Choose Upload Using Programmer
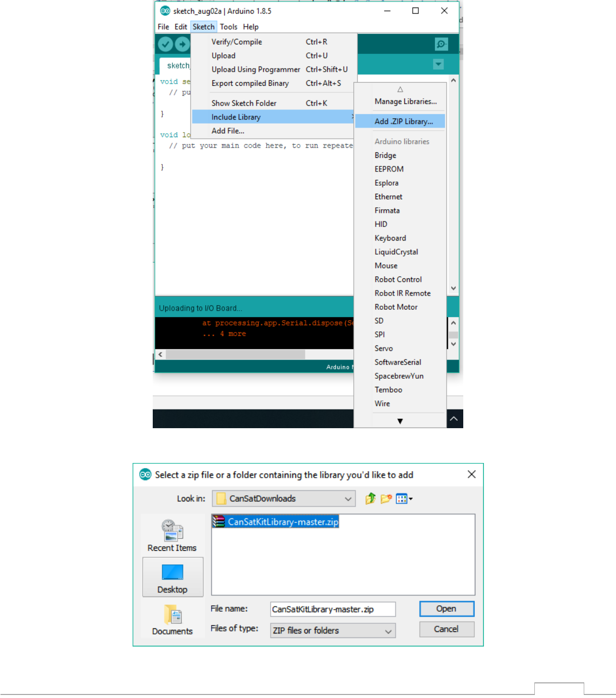The width and height of the screenshot is (616, 698). pyautogui.click(x=274, y=70)
